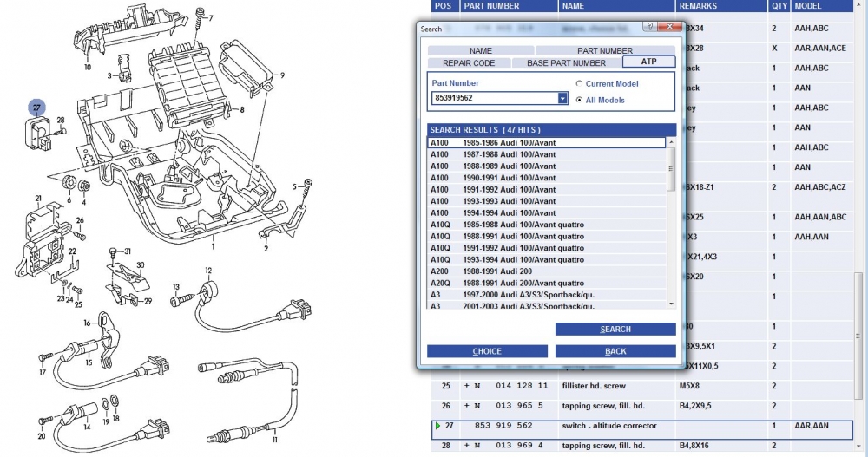Select 1993-1994 Audi 100/Avant quattro result

click(x=547, y=259)
